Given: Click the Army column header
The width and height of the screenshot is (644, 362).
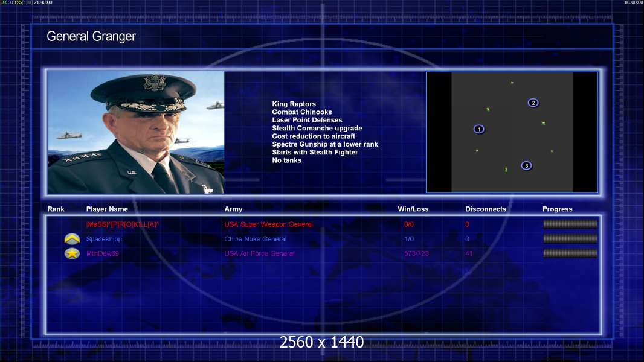Looking at the screenshot, I should [233, 209].
